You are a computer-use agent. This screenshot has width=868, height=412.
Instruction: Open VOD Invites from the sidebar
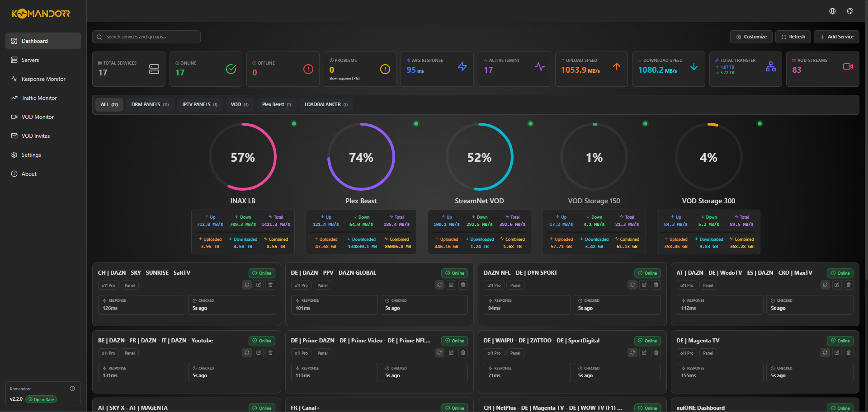click(x=36, y=136)
